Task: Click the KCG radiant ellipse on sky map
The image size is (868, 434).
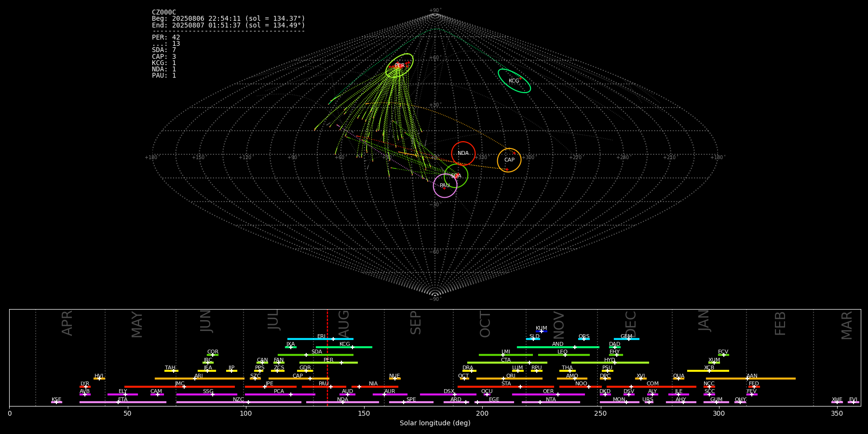Action: [514, 81]
